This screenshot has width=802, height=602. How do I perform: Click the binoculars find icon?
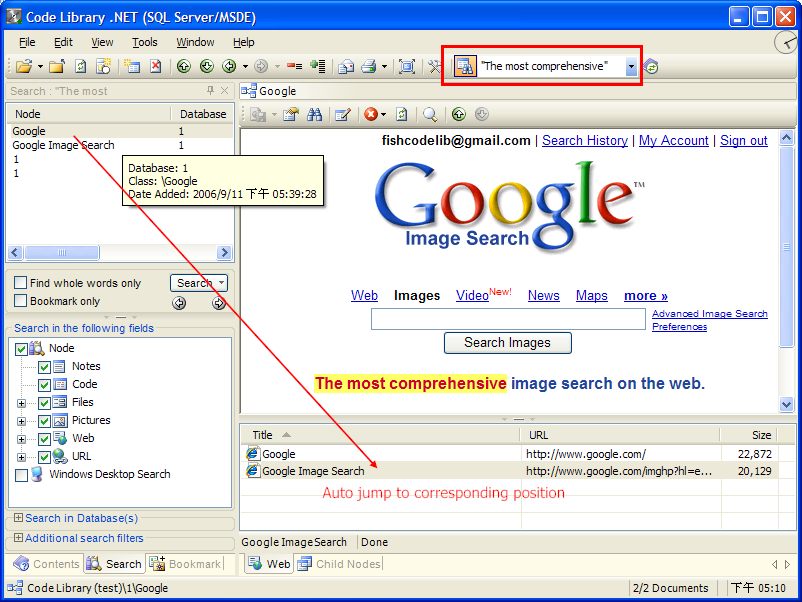click(x=315, y=115)
